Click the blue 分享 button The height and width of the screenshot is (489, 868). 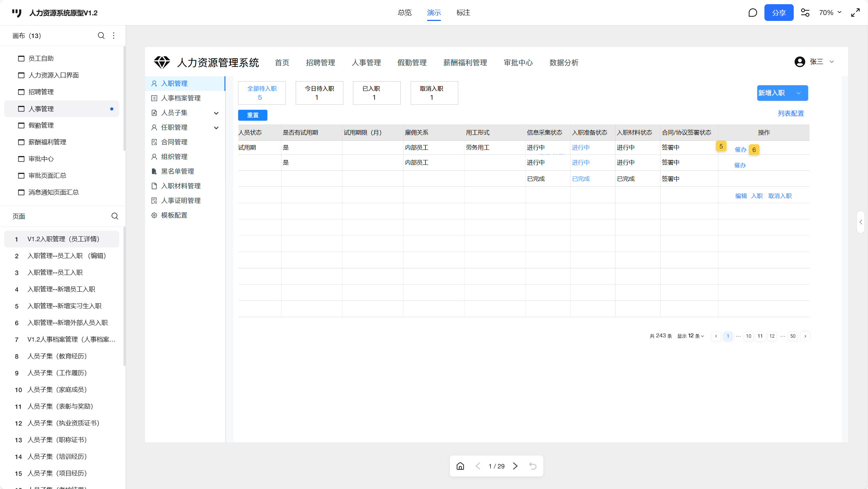(778, 13)
